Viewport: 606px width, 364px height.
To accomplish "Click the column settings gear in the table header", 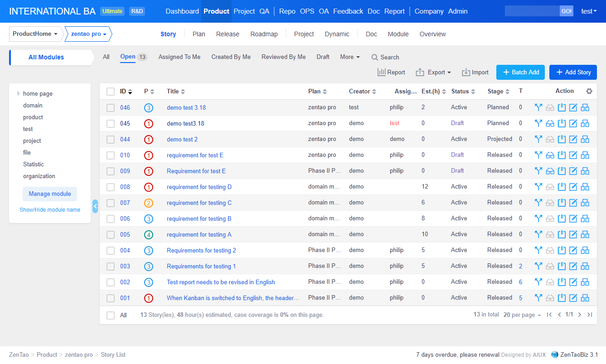I will 589,91.
